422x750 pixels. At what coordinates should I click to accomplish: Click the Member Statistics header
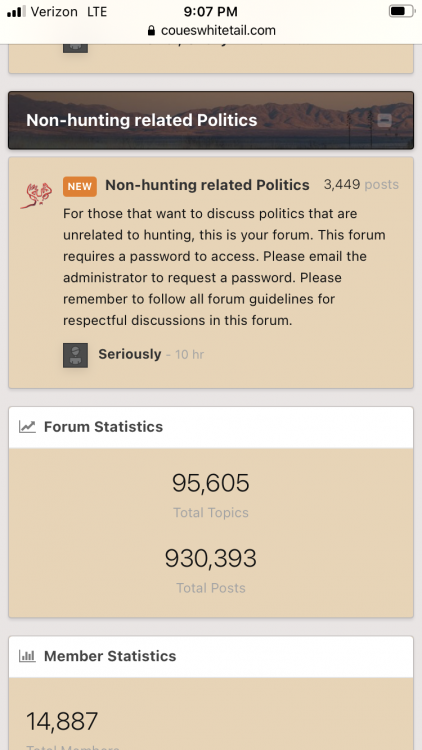click(211, 656)
